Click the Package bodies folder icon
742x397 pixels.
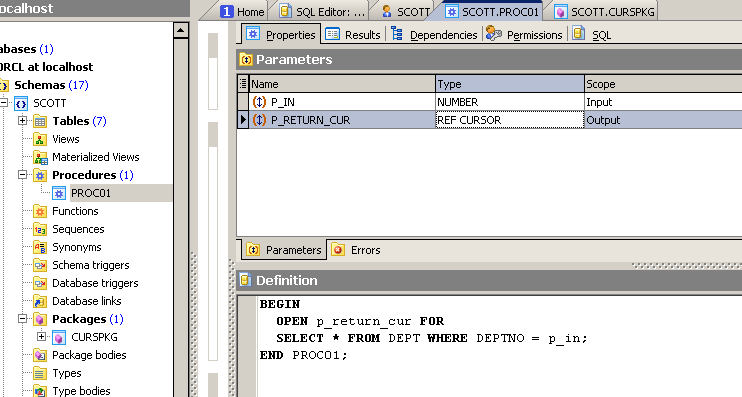pos(40,355)
